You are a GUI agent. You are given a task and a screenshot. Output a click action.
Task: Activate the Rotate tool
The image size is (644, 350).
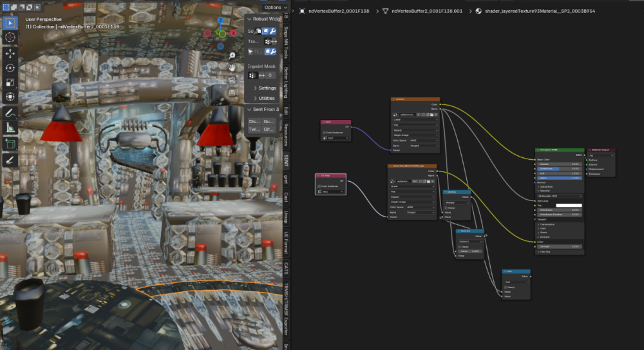click(x=10, y=68)
